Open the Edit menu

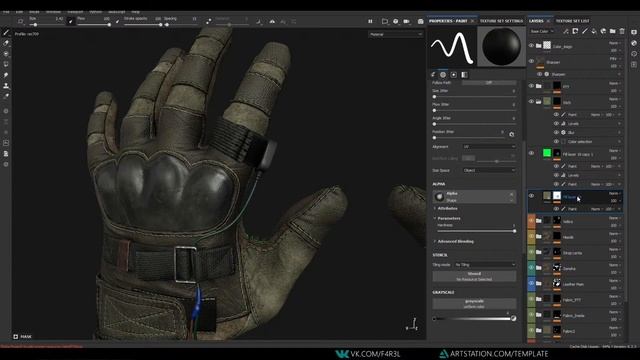pyautogui.click(x=19, y=12)
